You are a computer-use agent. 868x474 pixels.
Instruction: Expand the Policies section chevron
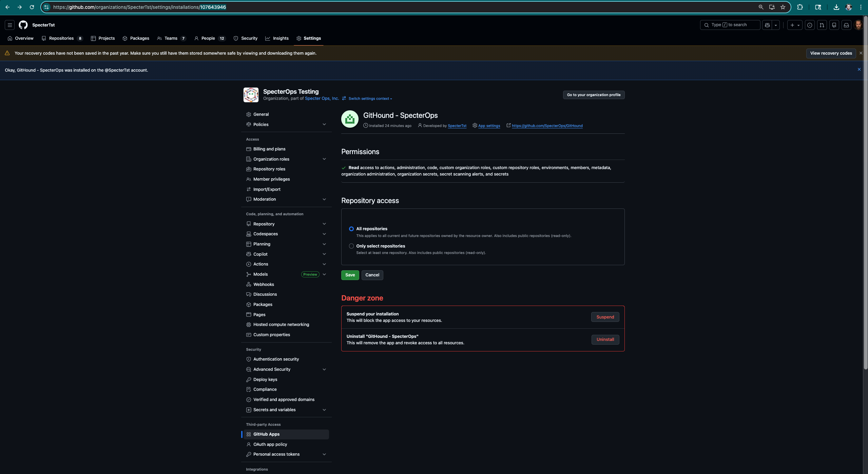324,124
